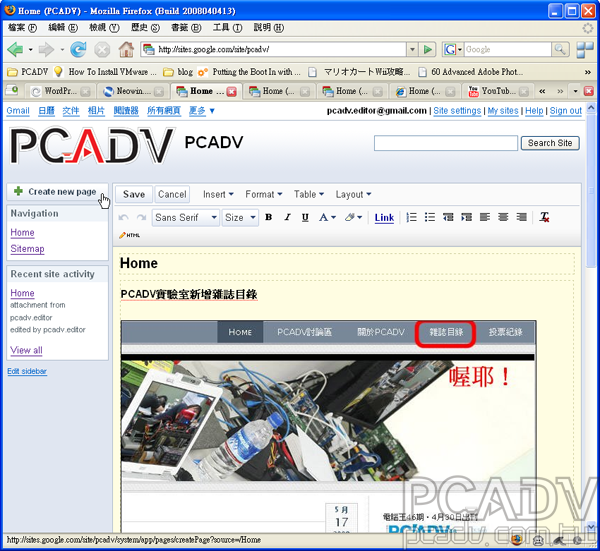Viewport: 600px width, 551px height.
Task: Open the Layout menu
Action: tap(353, 194)
